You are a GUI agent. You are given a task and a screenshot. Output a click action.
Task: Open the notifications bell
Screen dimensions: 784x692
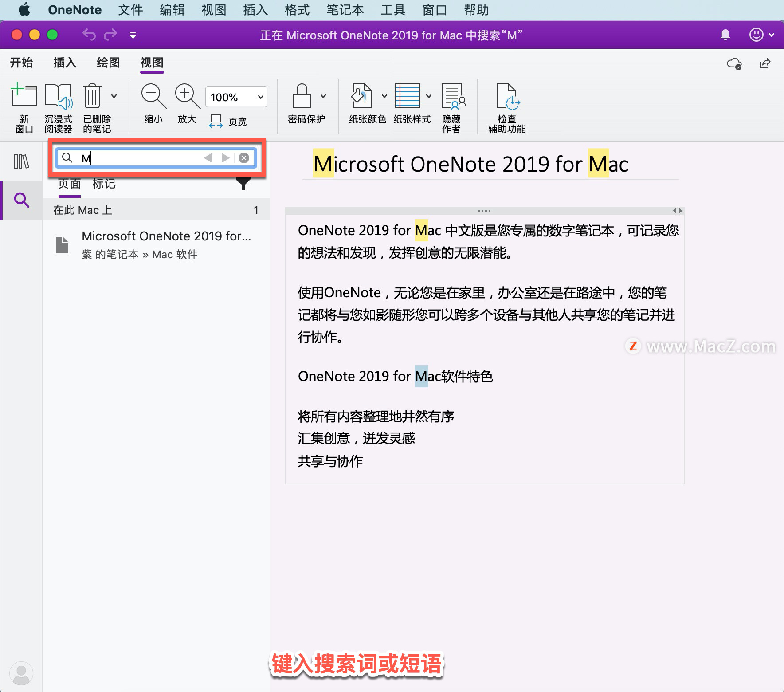(x=725, y=35)
